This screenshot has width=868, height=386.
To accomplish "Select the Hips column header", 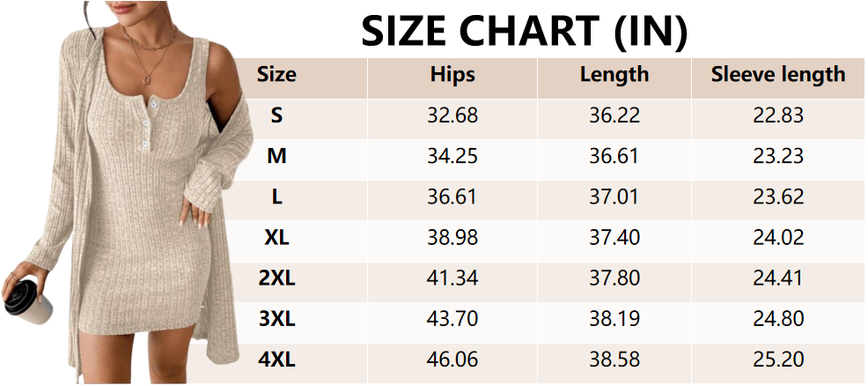I will coord(452,75).
